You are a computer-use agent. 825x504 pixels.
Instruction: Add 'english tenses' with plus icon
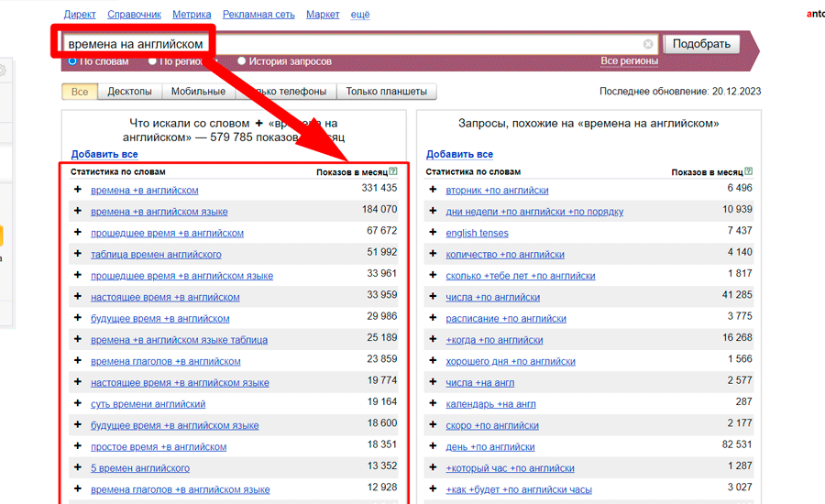coord(433,232)
